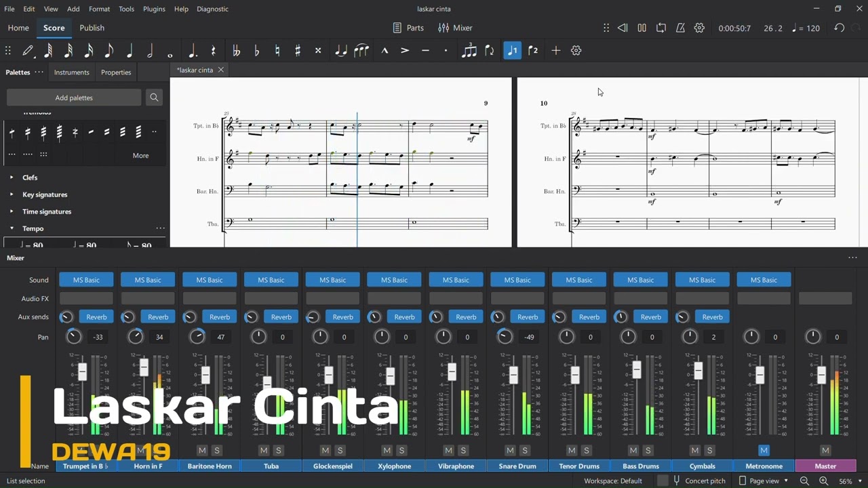
Task: Open the Mixer panel options menu
Action: (852, 258)
